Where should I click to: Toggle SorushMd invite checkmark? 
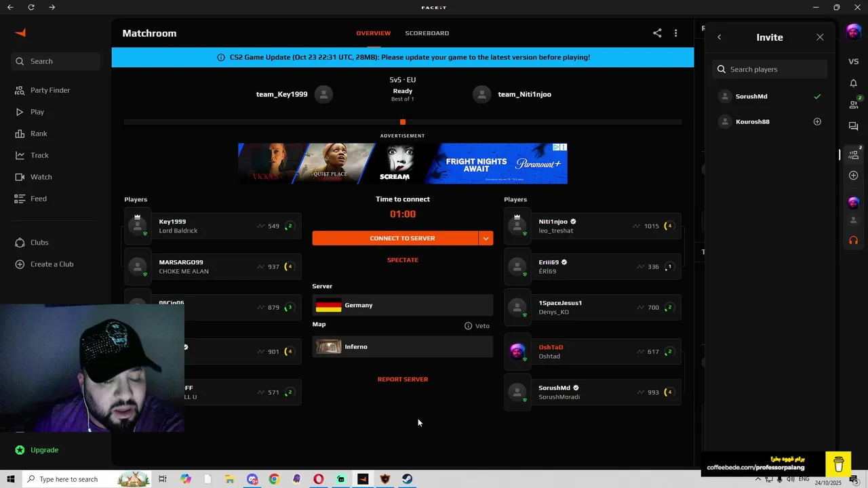[817, 96]
